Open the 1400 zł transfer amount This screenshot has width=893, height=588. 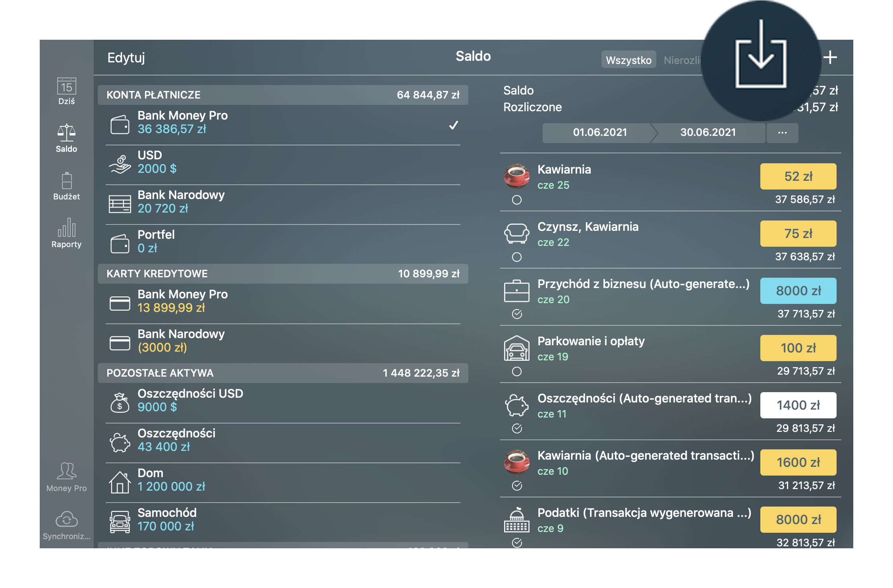point(798,405)
